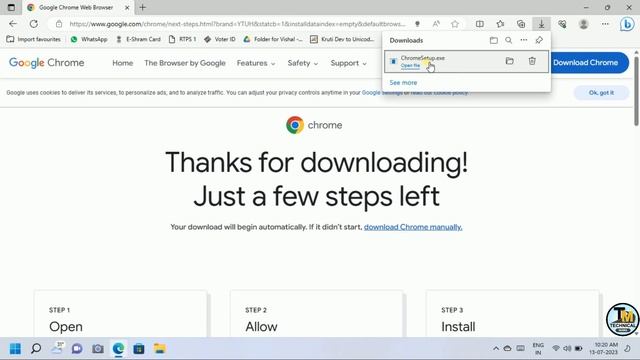
Task: Open Favourites list icon in toolbar
Action: 500,24
